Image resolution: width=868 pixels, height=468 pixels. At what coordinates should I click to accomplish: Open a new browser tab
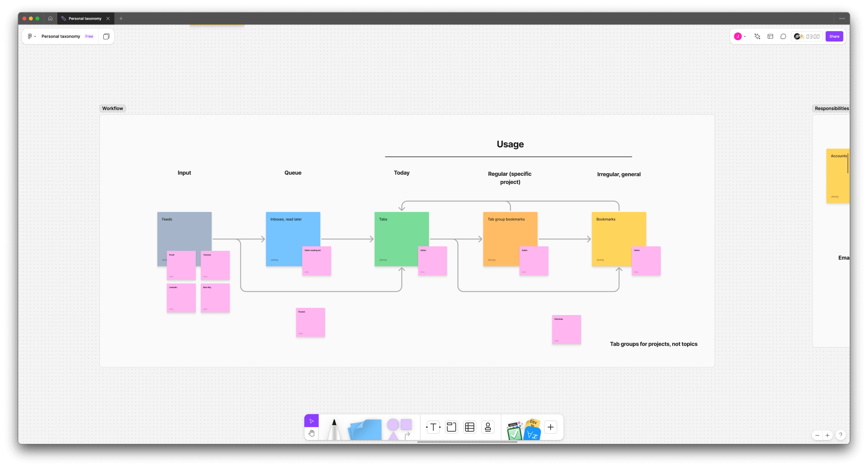click(121, 18)
